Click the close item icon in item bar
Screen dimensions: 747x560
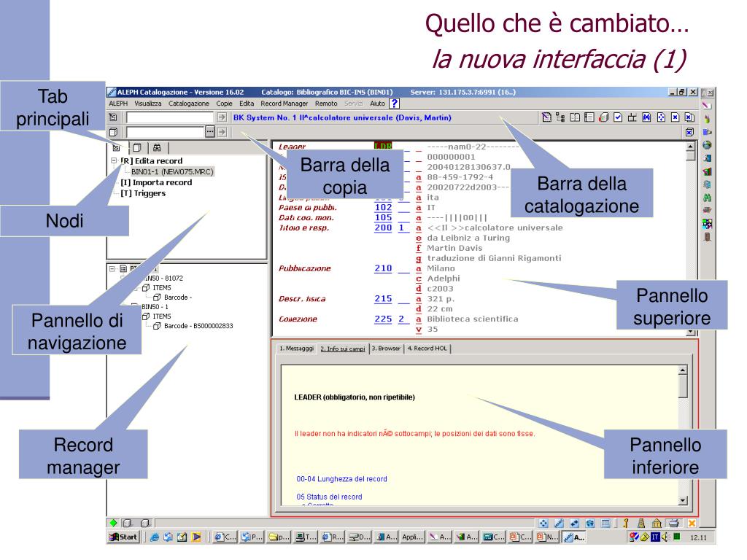689,133
